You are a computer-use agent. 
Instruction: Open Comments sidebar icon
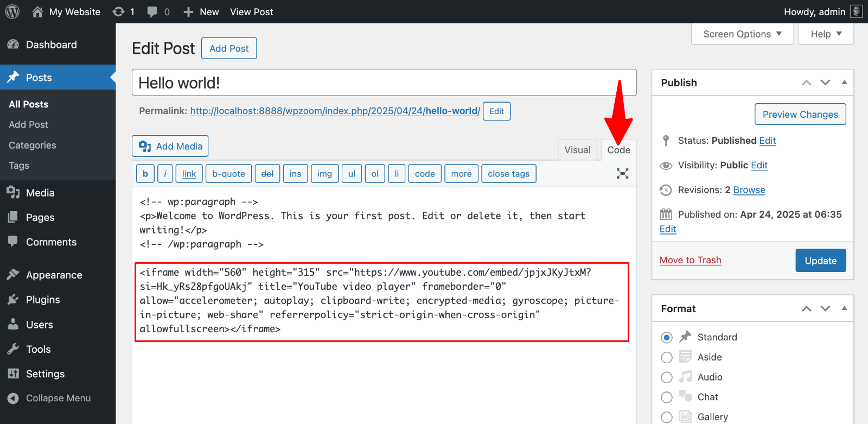point(13,242)
